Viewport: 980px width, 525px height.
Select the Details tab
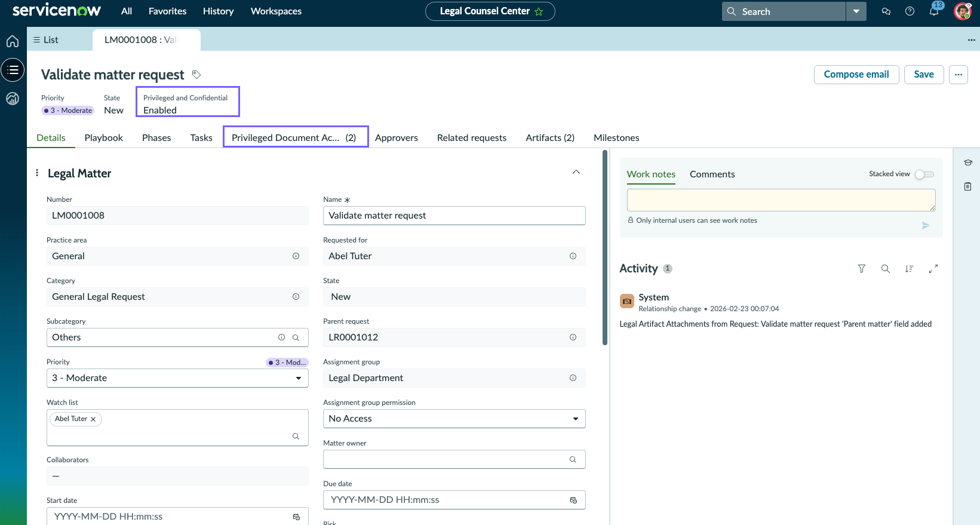tap(51, 138)
